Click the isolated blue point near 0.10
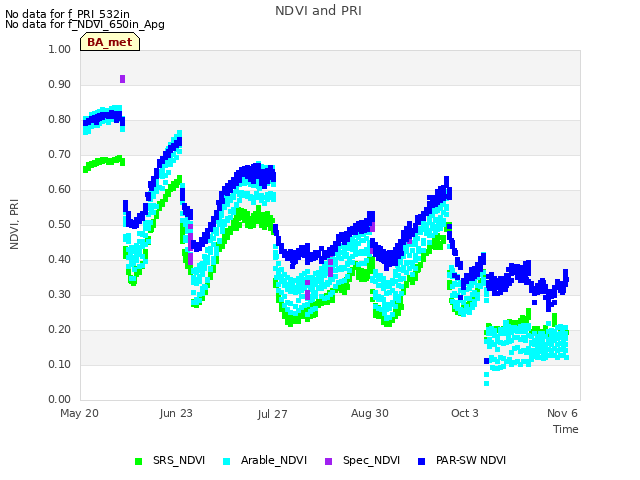 [487, 361]
